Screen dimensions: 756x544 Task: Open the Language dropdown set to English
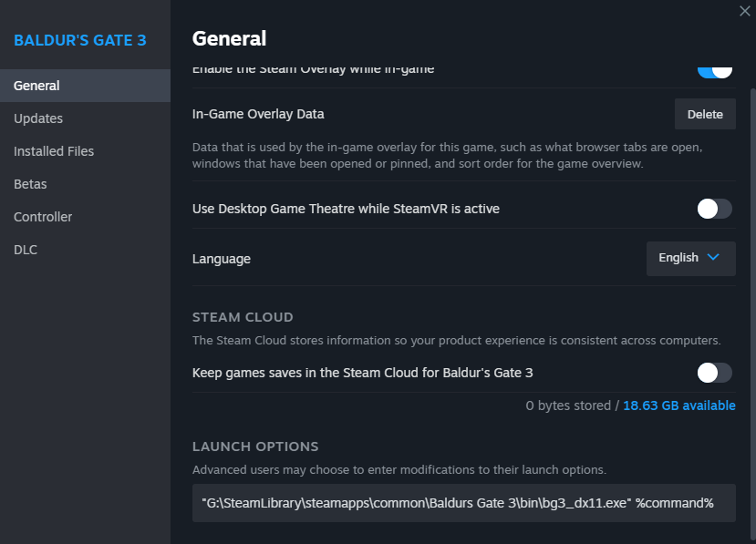point(690,258)
